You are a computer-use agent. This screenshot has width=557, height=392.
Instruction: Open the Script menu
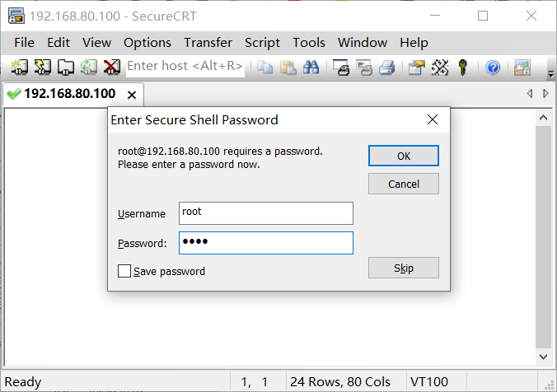[262, 43]
